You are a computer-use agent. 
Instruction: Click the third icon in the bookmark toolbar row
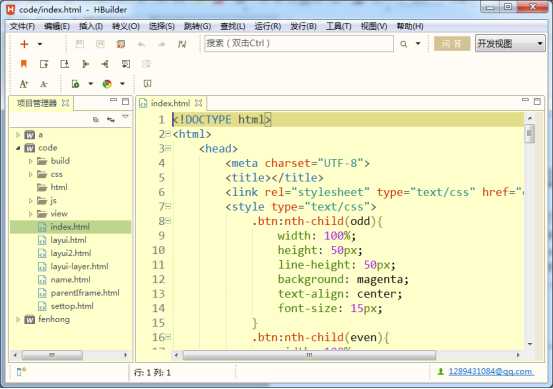[x=64, y=64]
